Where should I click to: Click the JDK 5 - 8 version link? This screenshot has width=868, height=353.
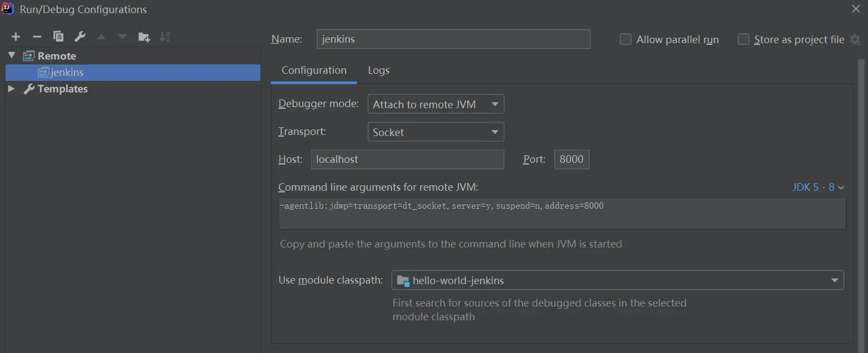tap(818, 187)
